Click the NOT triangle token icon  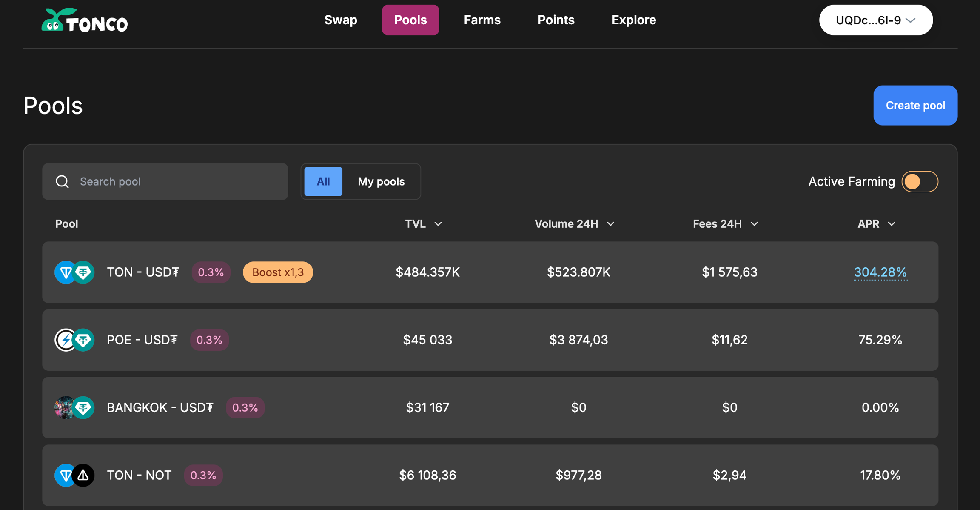click(x=84, y=475)
